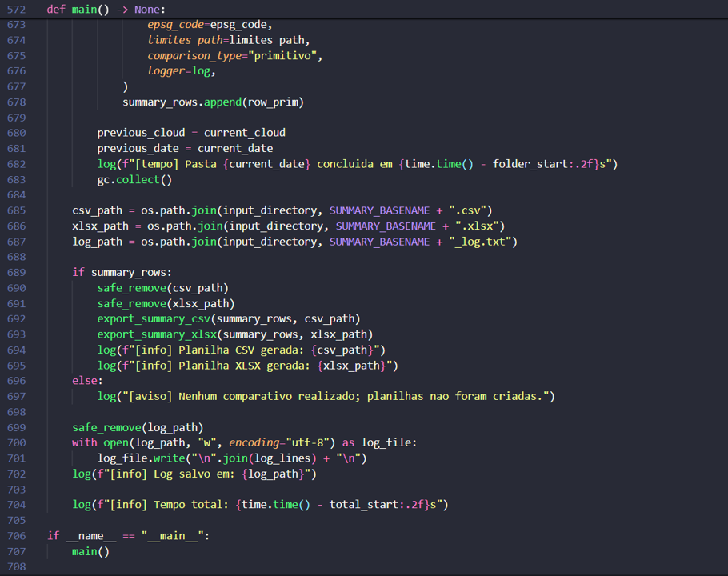Click line number 700 in the gutter
728x576 pixels.
pyautogui.click(x=15, y=443)
